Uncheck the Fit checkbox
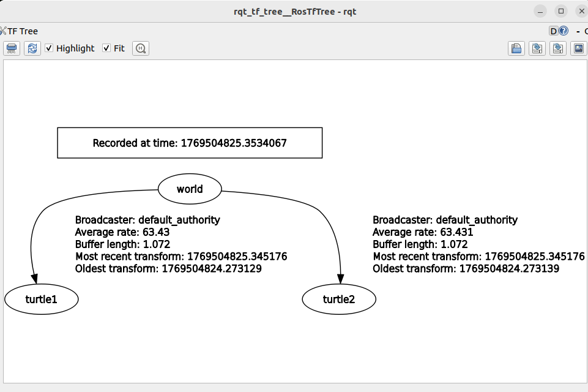Screen dimensions: 588x392 (x=106, y=48)
